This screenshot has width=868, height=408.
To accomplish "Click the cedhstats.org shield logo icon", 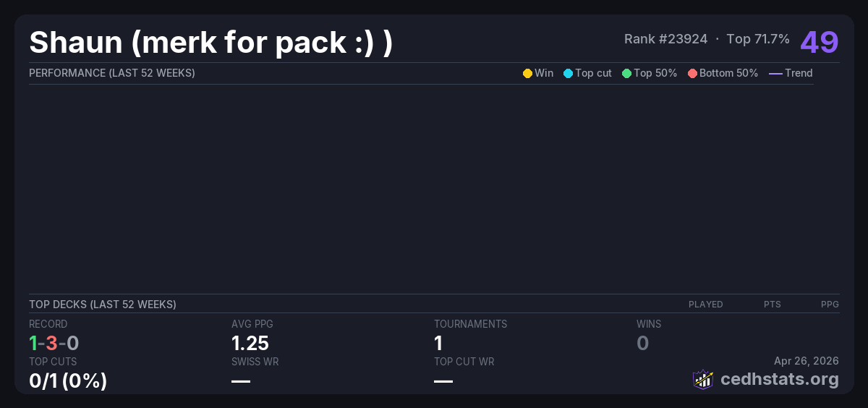I will 702,379.
